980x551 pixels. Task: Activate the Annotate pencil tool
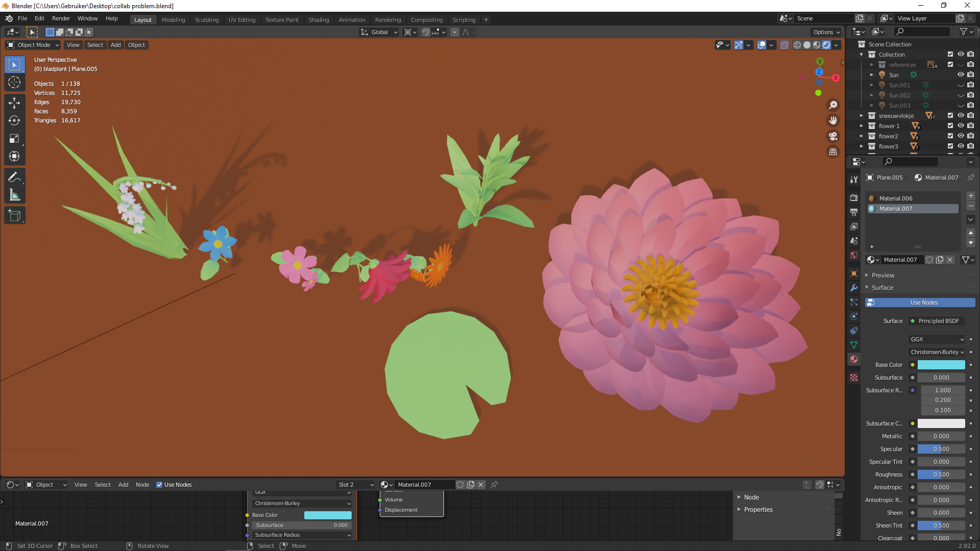14,177
